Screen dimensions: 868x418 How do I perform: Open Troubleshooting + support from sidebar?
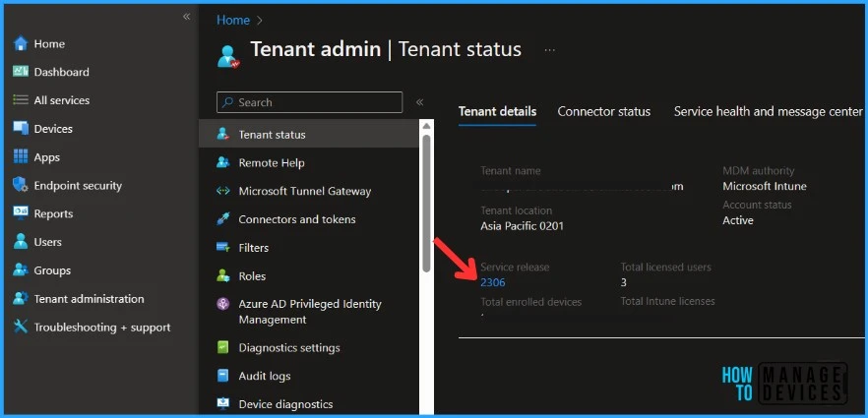point(102,328)
